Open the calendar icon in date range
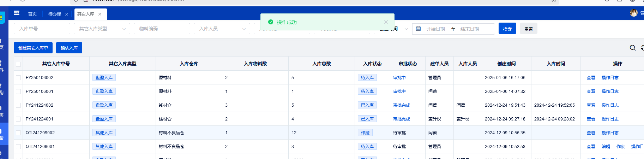The height and width of the screenshot is (159, 644). [419, 29]
